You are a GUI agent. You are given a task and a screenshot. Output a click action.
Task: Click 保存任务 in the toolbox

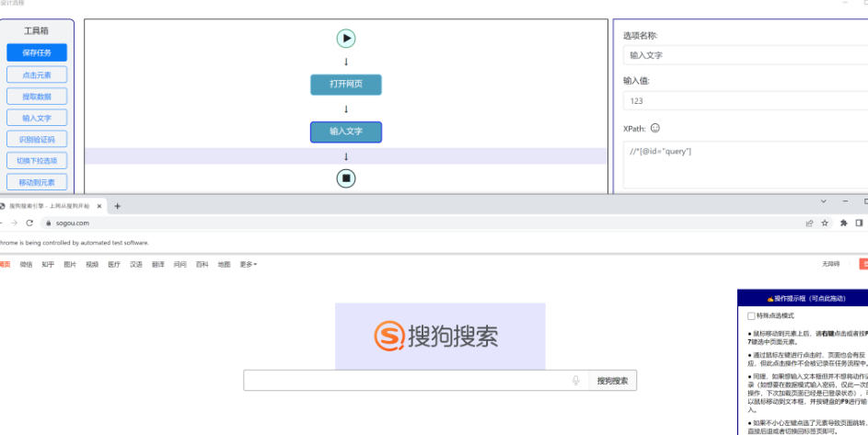(x=37, y=53)
